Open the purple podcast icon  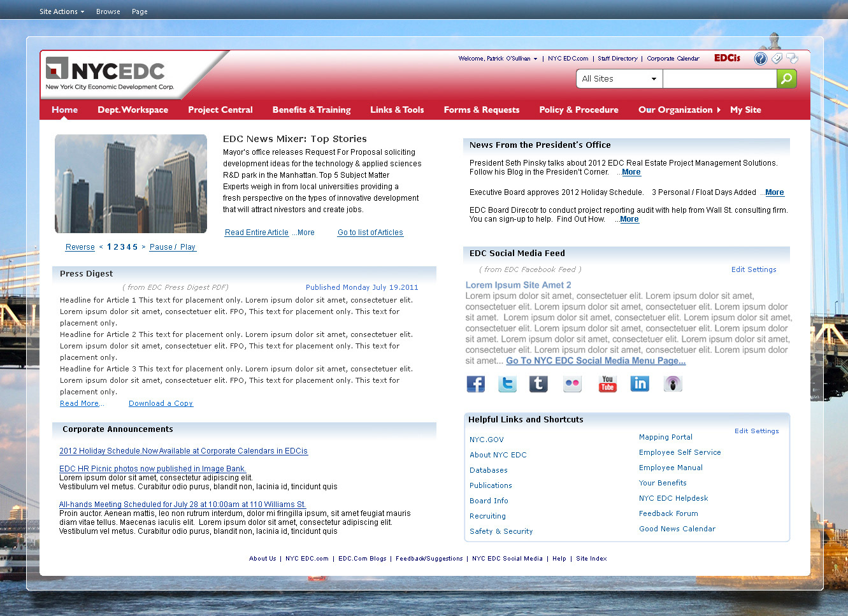[673, 383]
